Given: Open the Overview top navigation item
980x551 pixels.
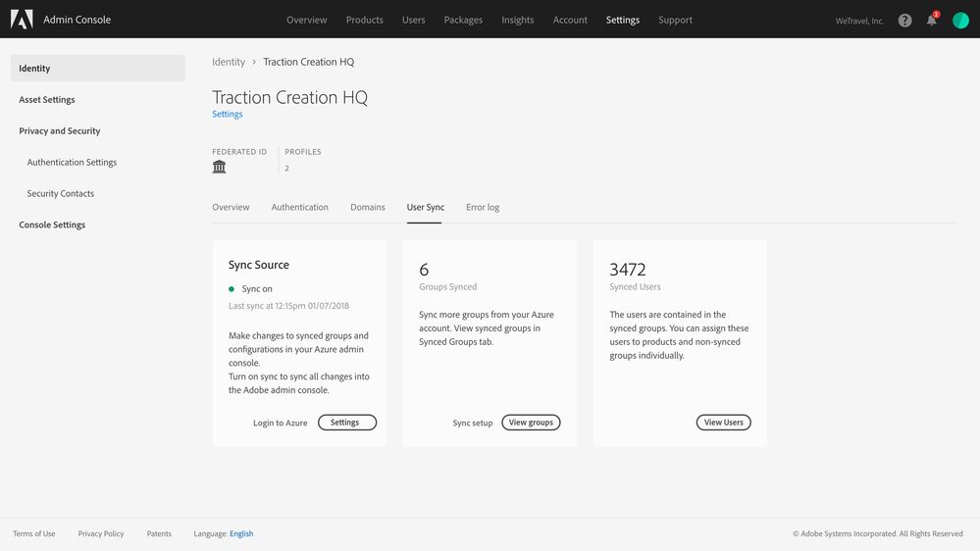Looking at the screenshot, I should pyautogui.click(x=306, y=20).
